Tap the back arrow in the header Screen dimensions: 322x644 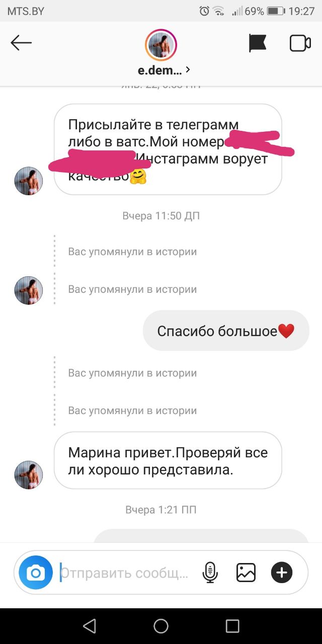click(x=21, y=43)
